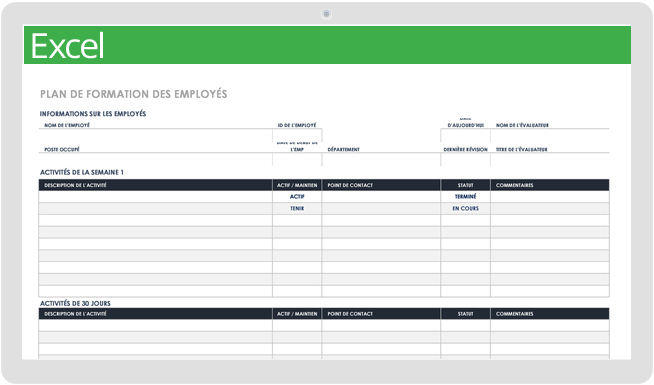The height and width of the screenshot is (385, 654).
Task: Select the title 'PLAN DE FORMATION DES EMPLOYÉS'
Action: click(x=133, y=94)
